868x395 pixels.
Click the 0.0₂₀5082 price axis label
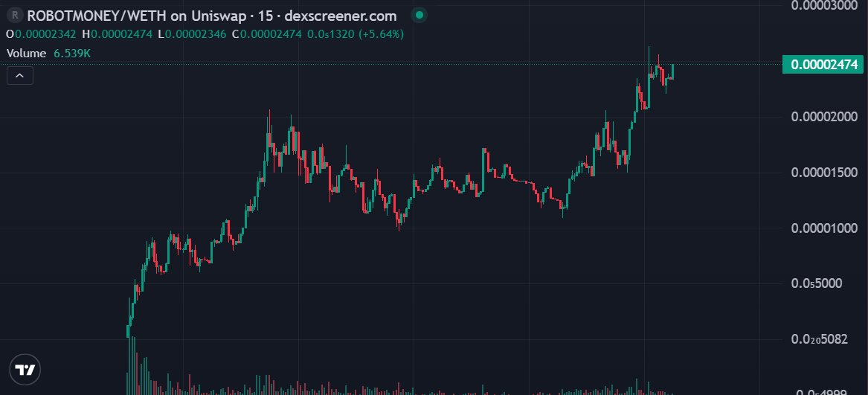[x=820, y=339]
